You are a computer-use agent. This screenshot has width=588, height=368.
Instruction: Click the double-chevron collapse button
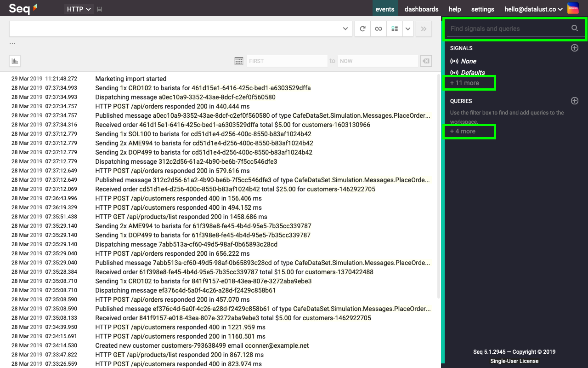pos(424,29)
